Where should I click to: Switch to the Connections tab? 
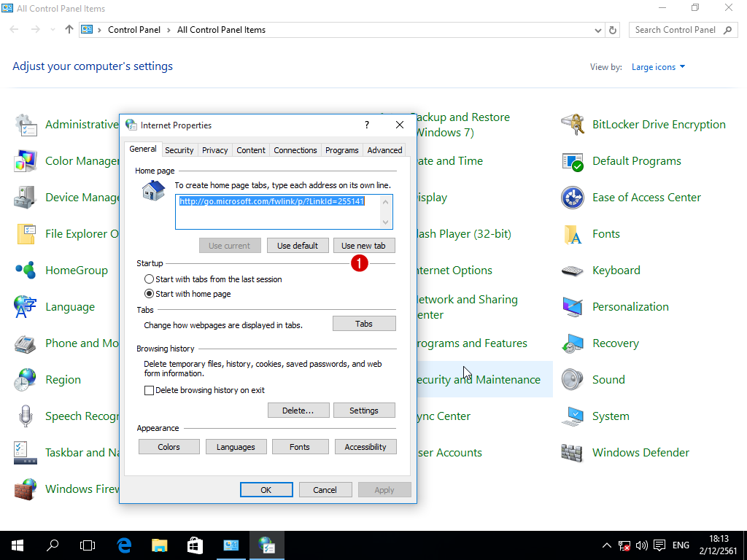[295, 150]
